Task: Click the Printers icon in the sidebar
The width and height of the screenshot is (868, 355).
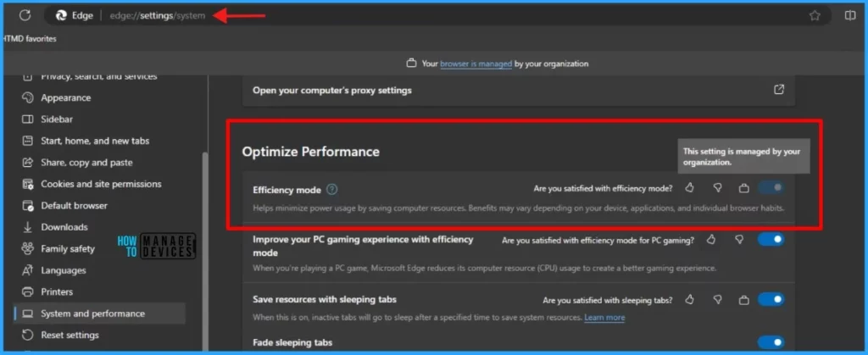Action: pyautogui.click(x=28, y=292)
